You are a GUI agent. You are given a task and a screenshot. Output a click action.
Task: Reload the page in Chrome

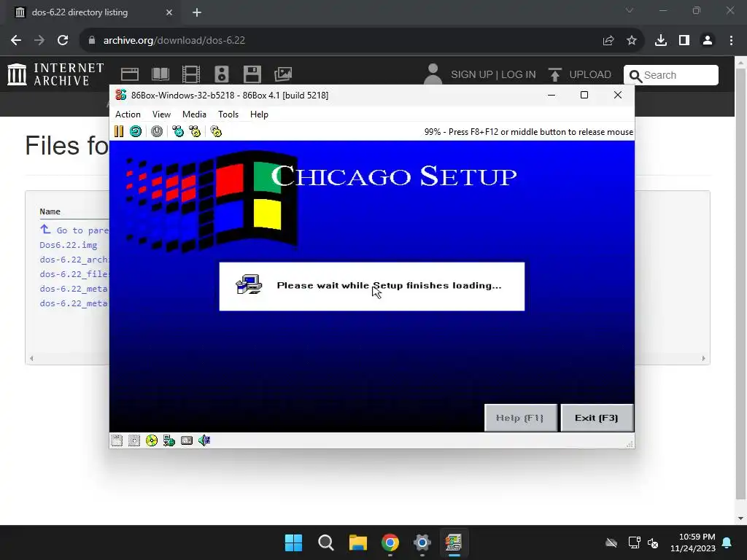pos(63,41)
